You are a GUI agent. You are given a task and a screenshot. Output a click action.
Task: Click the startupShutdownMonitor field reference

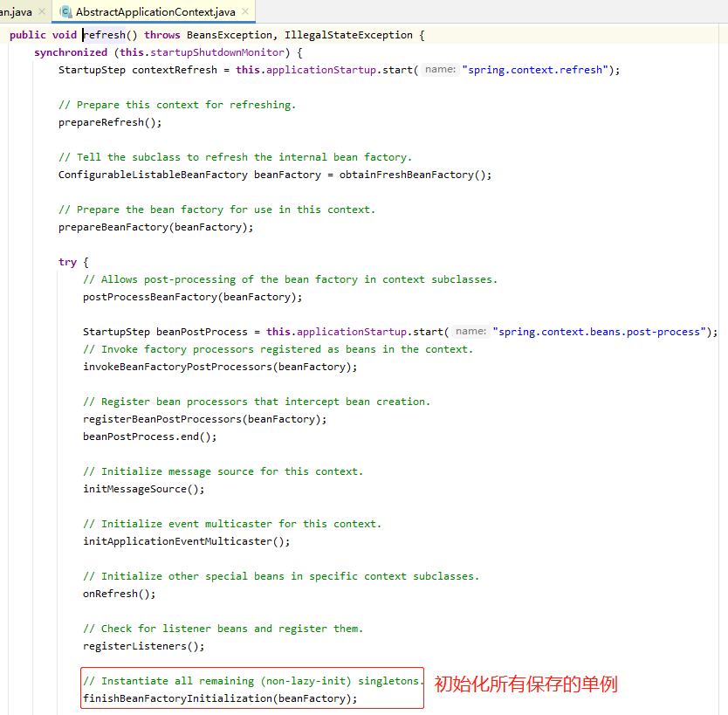coord(216,52)
